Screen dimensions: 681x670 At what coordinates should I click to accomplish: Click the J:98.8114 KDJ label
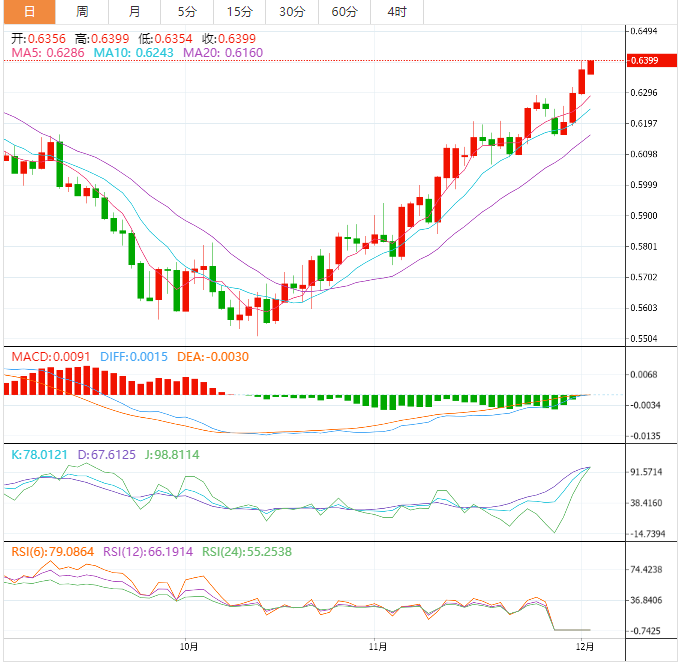coord(172,455)
